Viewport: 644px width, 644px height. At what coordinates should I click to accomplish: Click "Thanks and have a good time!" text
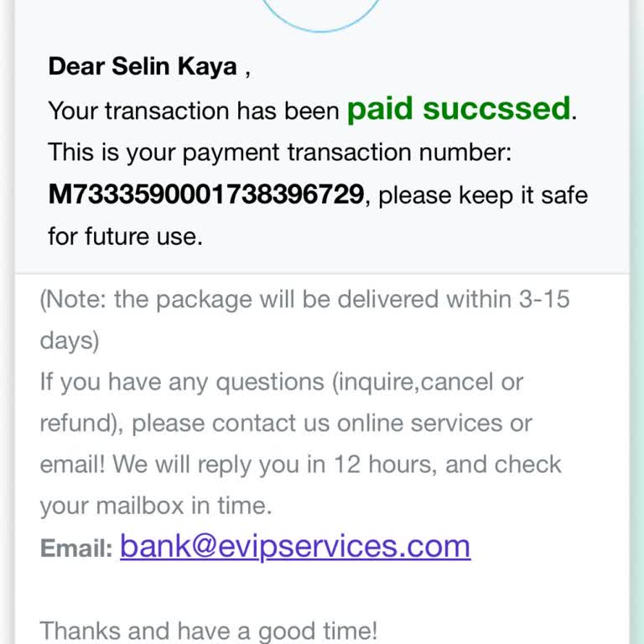209,630
